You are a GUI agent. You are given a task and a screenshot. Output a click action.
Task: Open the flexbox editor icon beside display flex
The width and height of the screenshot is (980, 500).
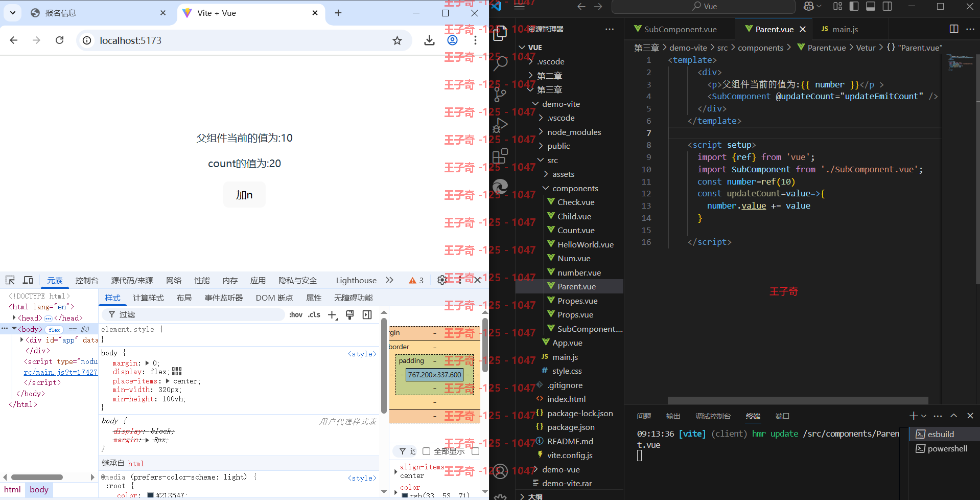click(x=177, y=372)
